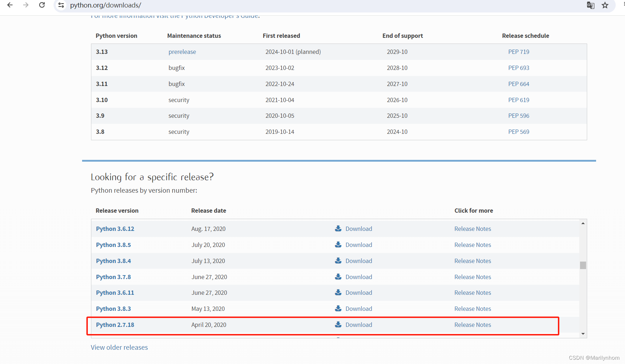Click download icon for Python 2.7.18
Screen dimensions: 625x364
coord(338,324)
